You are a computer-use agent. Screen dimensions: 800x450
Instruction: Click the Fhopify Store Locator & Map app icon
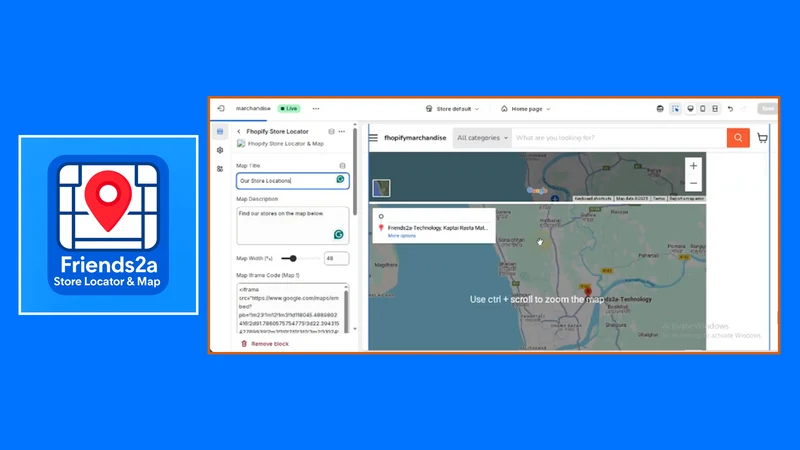coord(241,144)
